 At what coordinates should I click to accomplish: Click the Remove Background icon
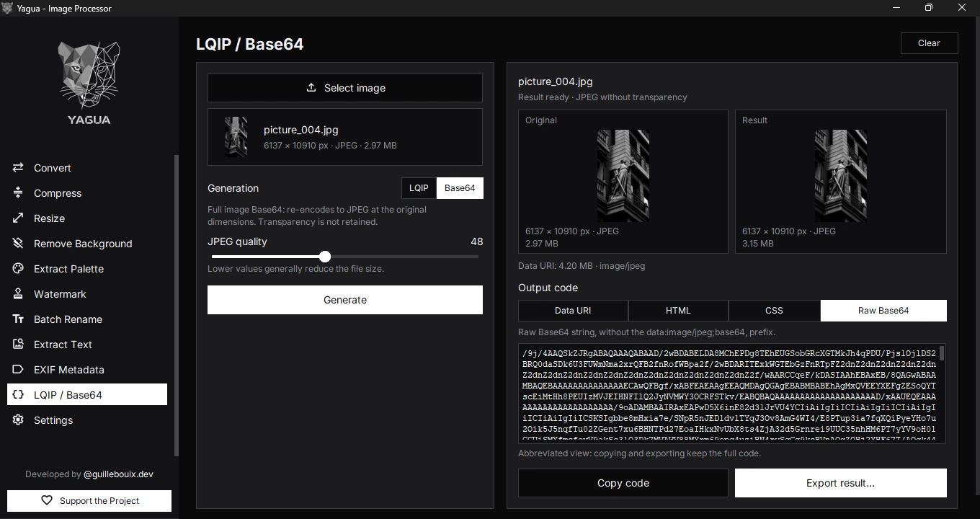click(x=18, y=244)
